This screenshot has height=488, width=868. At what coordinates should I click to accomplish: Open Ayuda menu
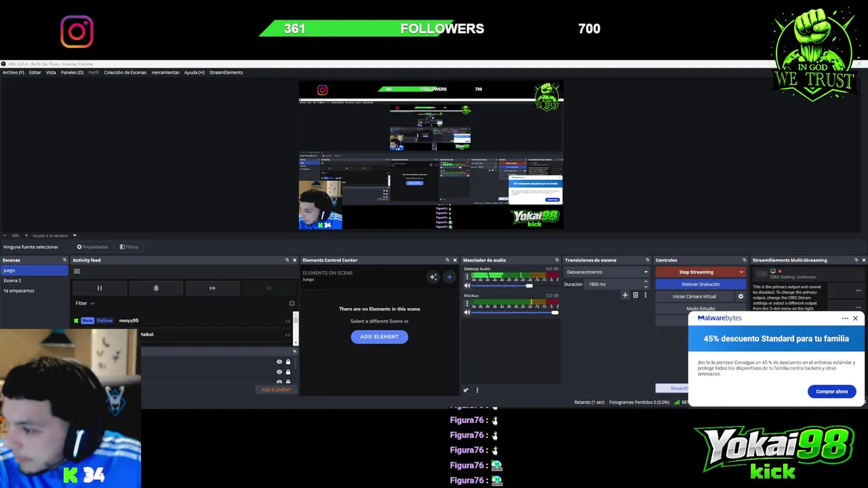[x=194, y=73]
